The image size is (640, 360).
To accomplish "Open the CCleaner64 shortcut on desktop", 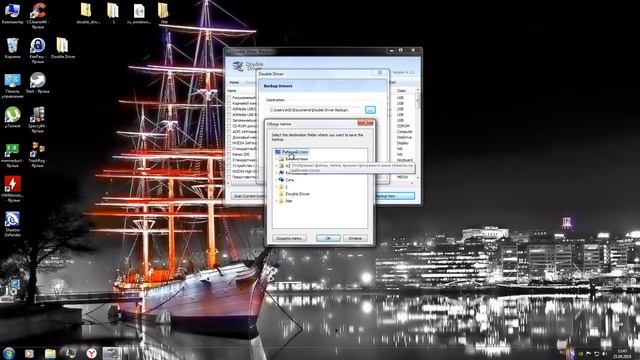I will [x=38, y=16].
